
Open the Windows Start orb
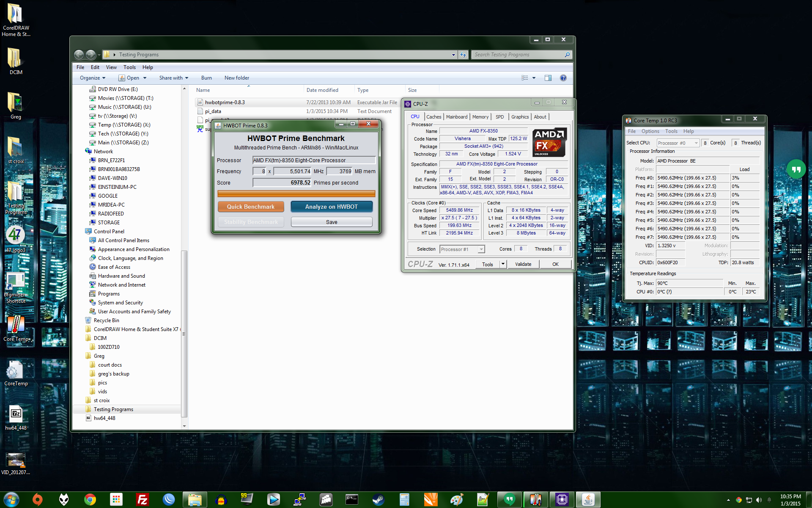click(11, 500)
